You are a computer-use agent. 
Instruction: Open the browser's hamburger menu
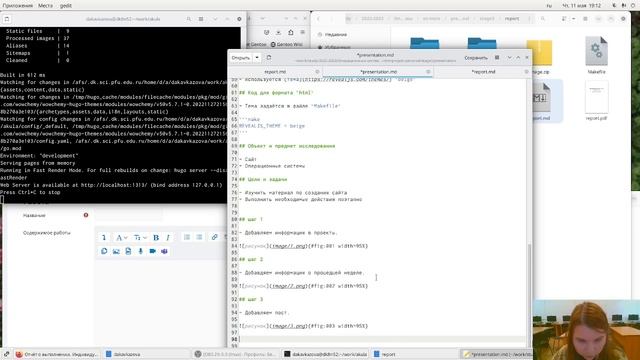click(302, 32)
